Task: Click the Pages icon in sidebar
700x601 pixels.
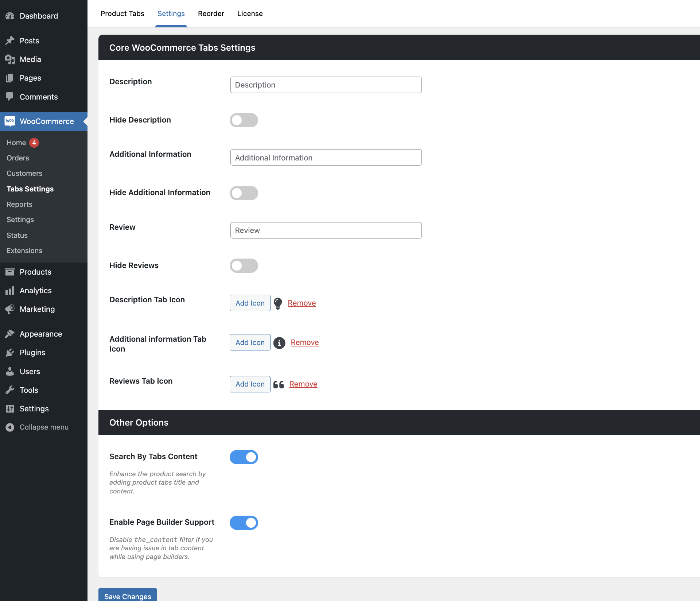Action: [x=10, y=78]
